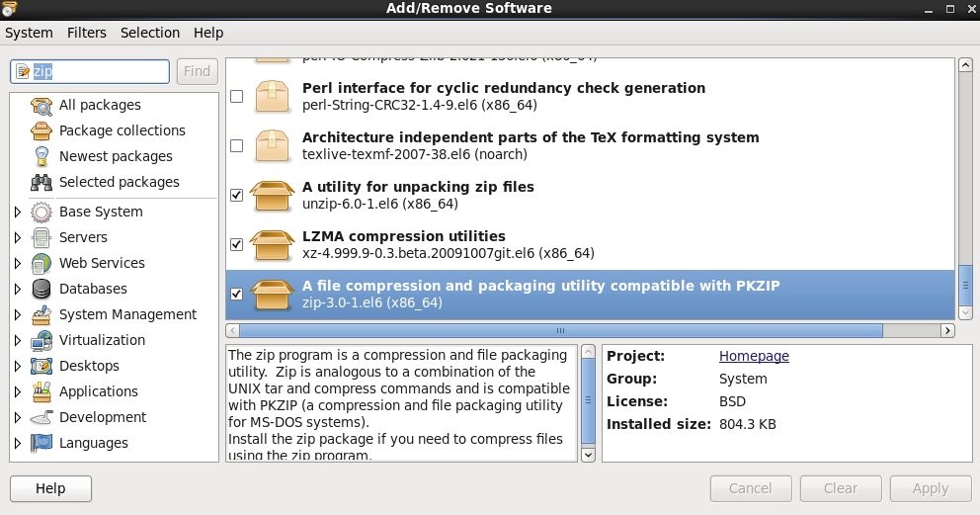Click the All packages binoculars icon
Viewport: 980px width, 515px height.
(41, 106)
